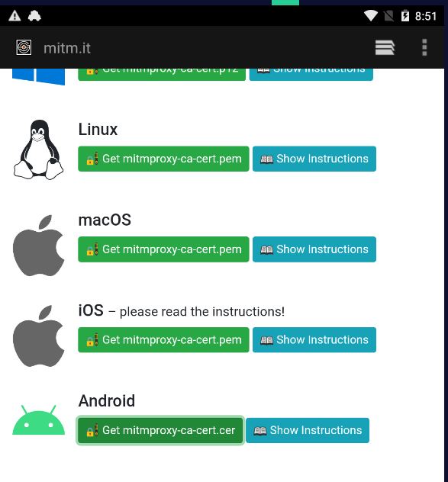Viewport: 448px width, 482px height.
Task: Tap the warning triangle status icon
Action: (15, 16)
